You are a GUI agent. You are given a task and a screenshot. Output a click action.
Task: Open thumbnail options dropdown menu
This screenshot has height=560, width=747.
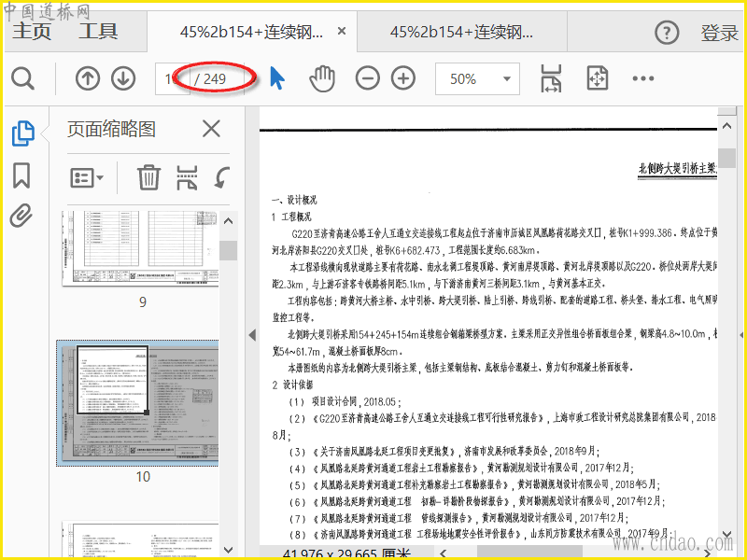[87, 177]
